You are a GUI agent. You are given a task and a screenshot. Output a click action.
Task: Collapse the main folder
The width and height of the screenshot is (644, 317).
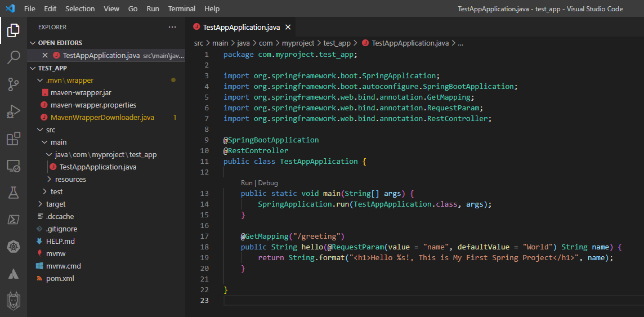44,142
